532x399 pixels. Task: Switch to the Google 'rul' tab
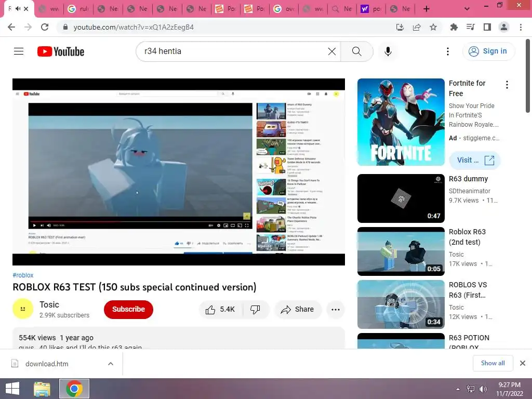coord(78,9)
